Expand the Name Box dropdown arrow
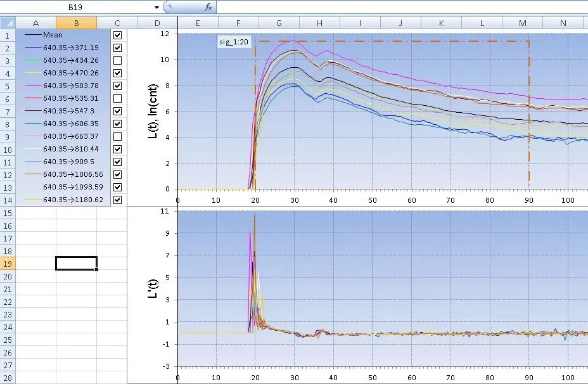 tap(157, 7)
